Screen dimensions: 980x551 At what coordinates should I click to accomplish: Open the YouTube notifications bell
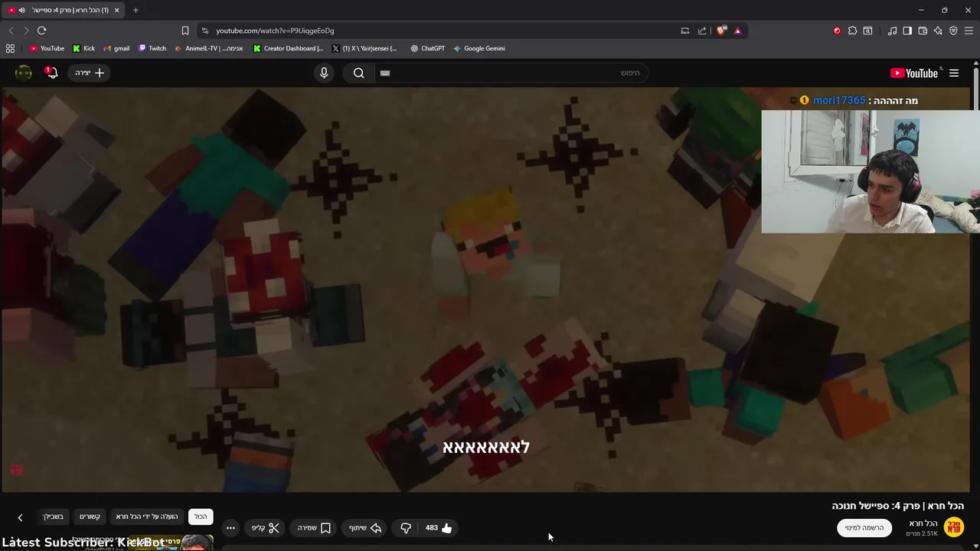52,73
